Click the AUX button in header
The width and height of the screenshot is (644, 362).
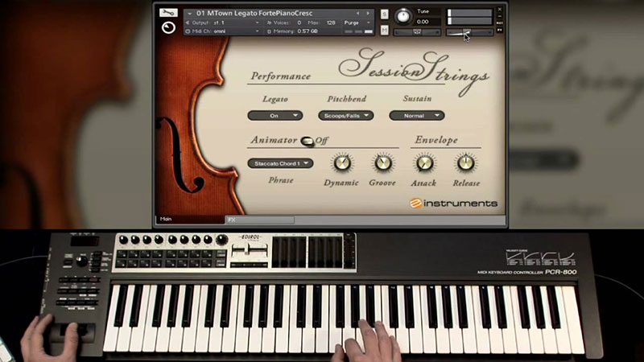click(x=500, y=23)
